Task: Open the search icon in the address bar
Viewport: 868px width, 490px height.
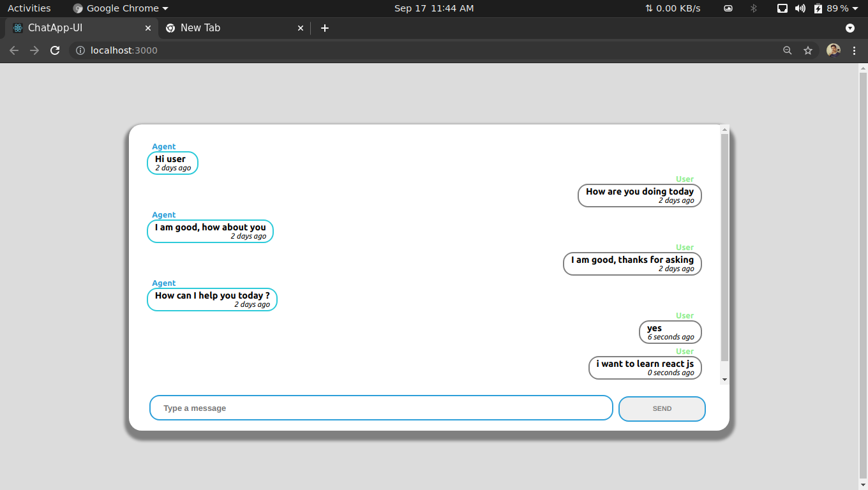Action: (787, 50)
